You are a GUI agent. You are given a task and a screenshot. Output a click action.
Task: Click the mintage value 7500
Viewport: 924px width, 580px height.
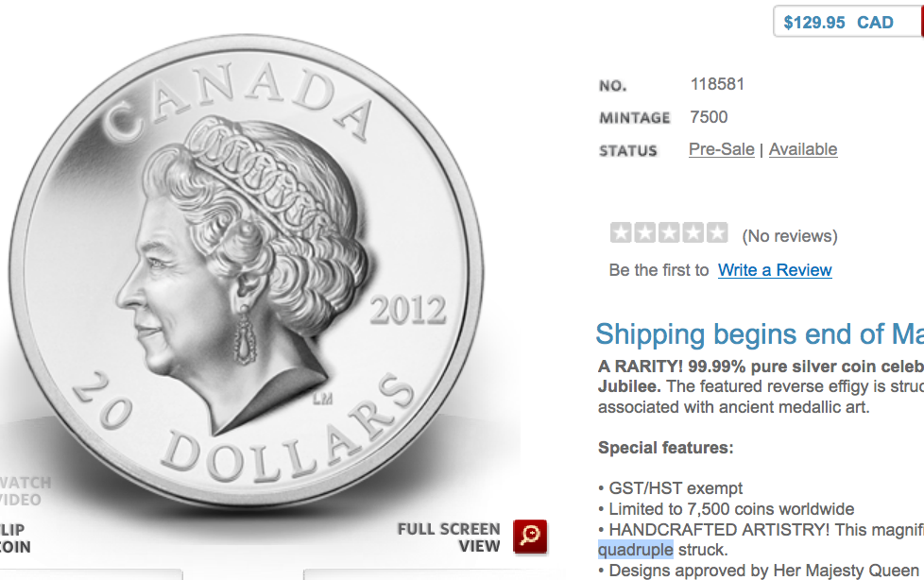[x=709, y=117]
